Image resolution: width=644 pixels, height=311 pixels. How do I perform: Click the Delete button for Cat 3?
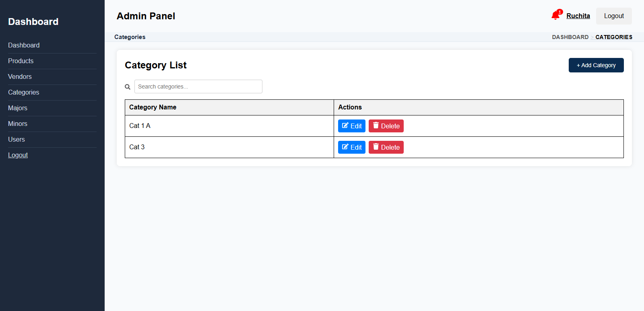coord(386,147)
